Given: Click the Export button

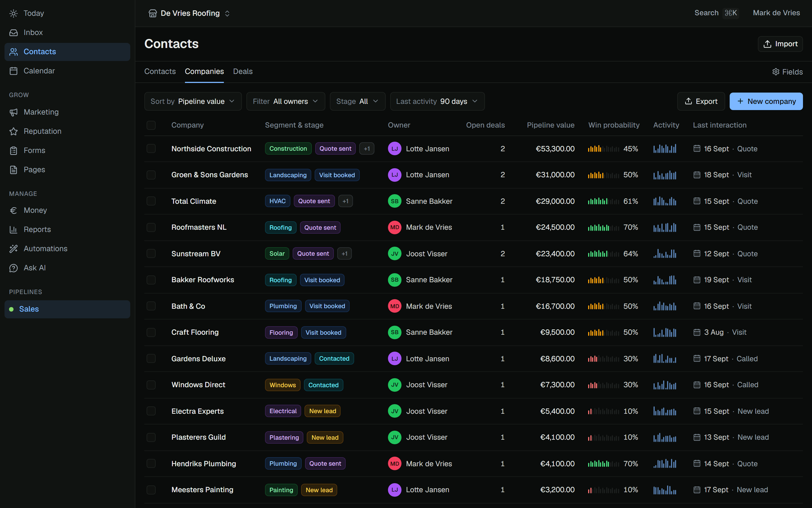Looking at the screenshot, I should 701,102.
